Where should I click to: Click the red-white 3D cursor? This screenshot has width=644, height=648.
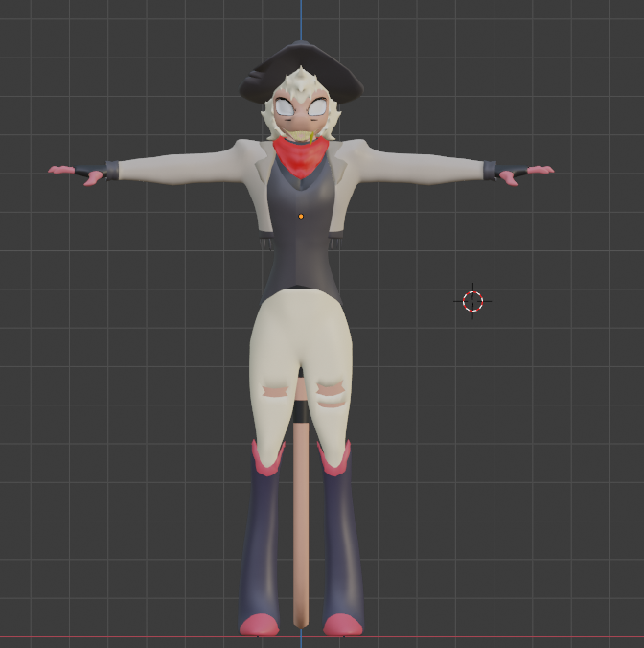pyautogui.click(x=472, y=301)
